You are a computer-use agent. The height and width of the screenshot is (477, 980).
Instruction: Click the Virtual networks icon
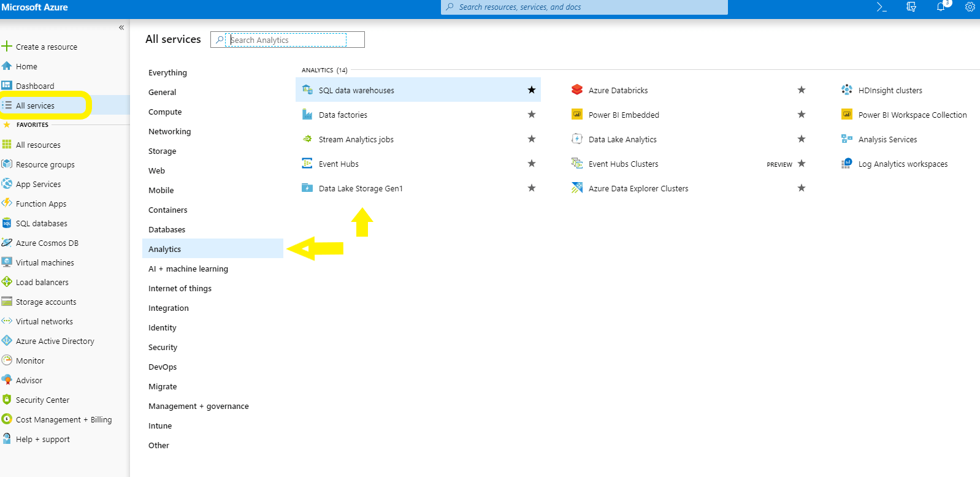(7, 321)
